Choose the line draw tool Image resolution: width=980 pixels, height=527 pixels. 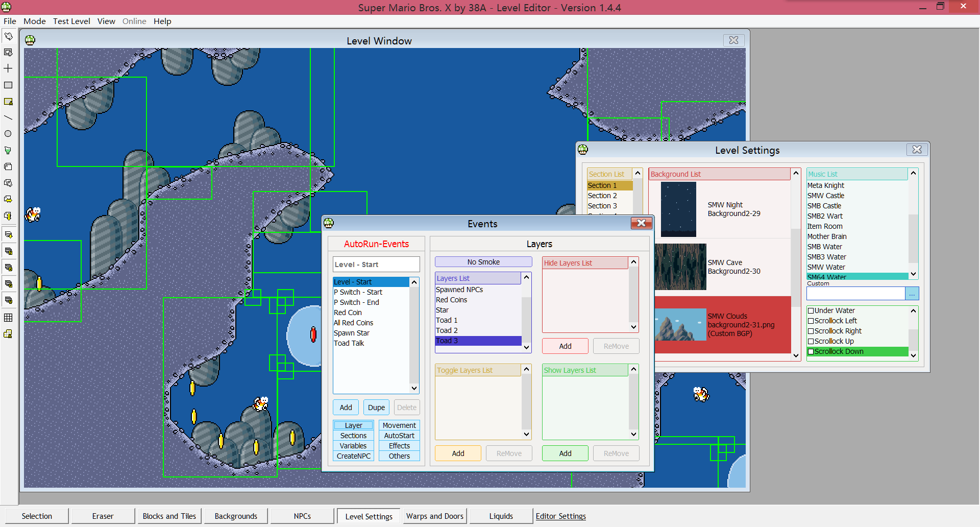pyautogui.click(x=8, y=118)
